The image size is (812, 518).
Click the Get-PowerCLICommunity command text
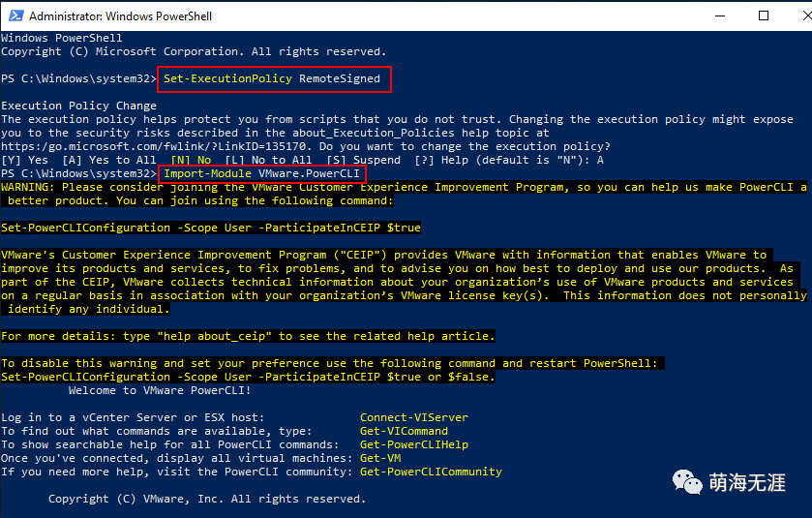(x=431, y=472)
